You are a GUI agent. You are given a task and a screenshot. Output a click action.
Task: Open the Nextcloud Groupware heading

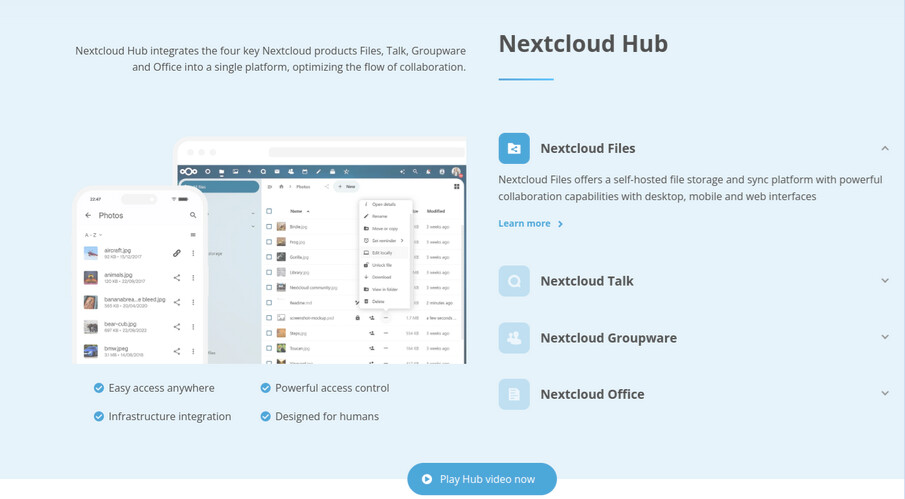coord(608,338)
